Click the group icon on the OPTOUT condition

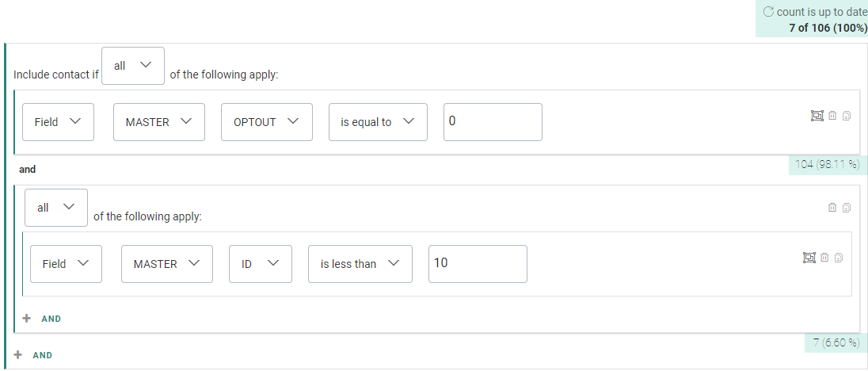(x=817, y=117)
